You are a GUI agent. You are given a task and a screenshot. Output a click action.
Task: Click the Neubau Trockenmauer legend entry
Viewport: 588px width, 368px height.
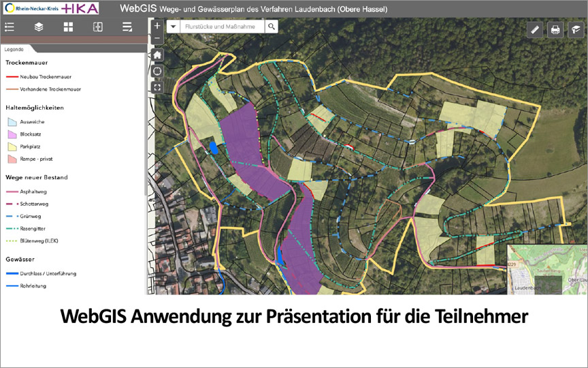39,76
